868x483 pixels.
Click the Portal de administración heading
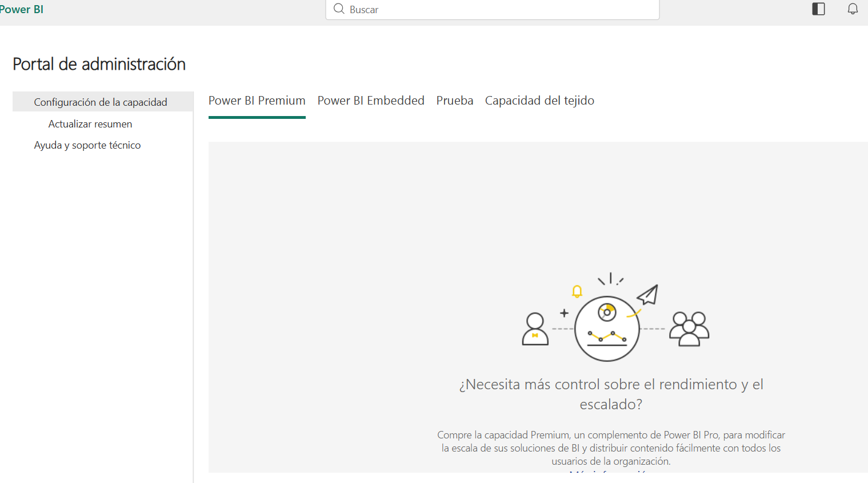click(x=99, y=64)
